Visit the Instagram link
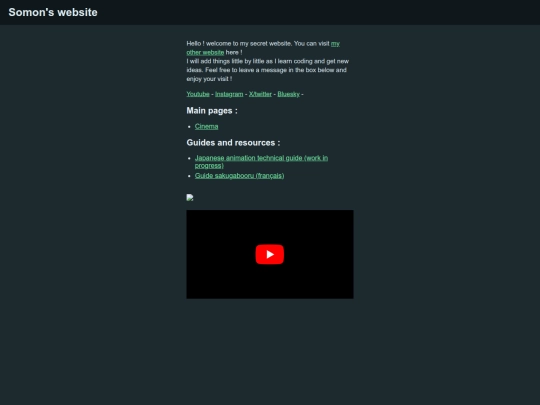540x405 pixels. [229, 94]
